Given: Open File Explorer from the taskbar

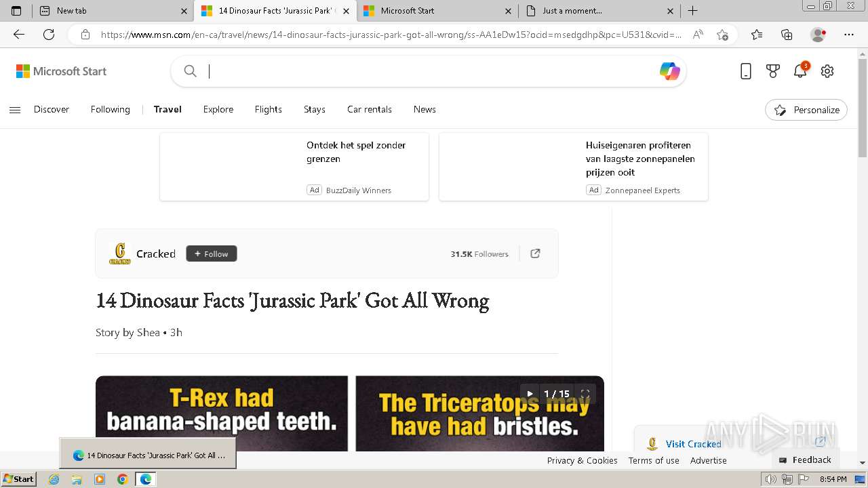Looking at the screenshot, I should 77,479.
